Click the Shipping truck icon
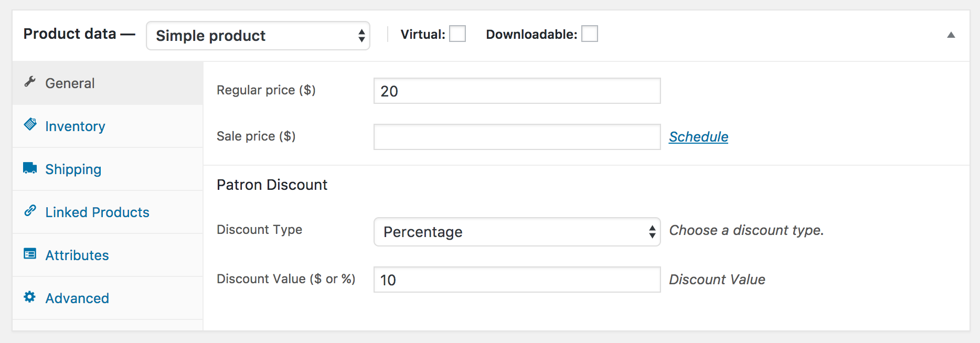 pos(30,168)
